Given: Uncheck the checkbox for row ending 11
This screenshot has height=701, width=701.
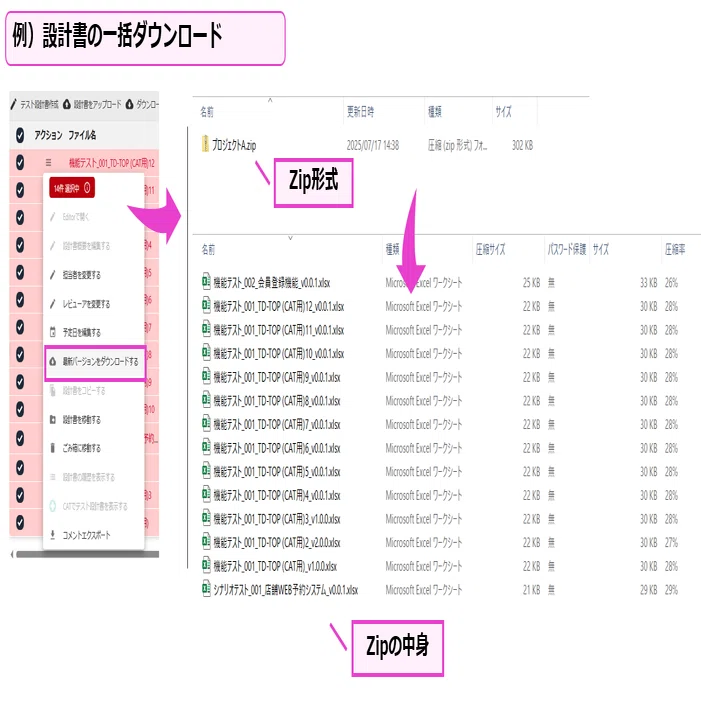Looking at the screenshot, I should point(20,190).
